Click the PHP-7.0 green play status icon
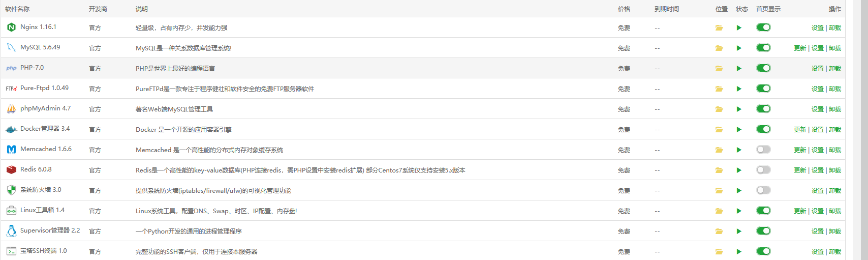The image size is (868, 260). [x=739, y=68]
